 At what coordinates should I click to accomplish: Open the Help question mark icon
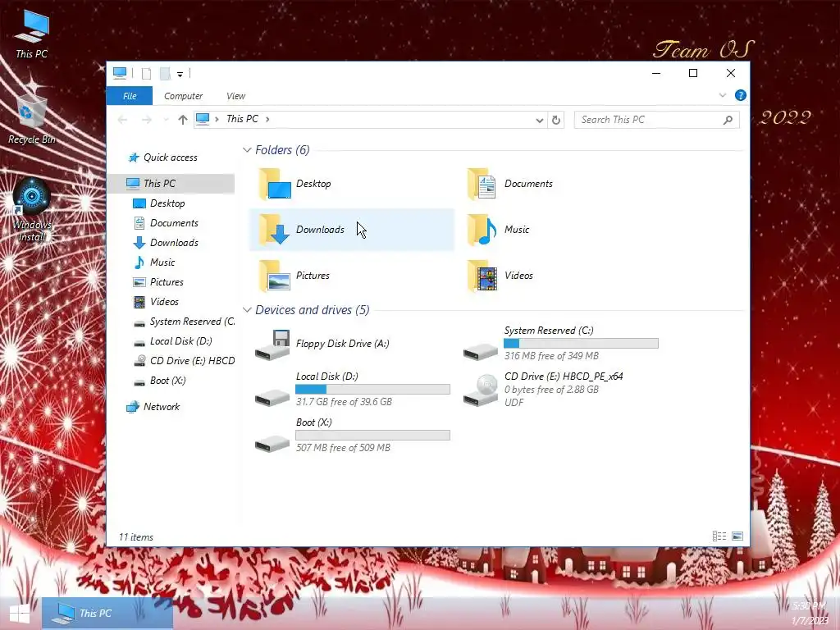(741, 95)
